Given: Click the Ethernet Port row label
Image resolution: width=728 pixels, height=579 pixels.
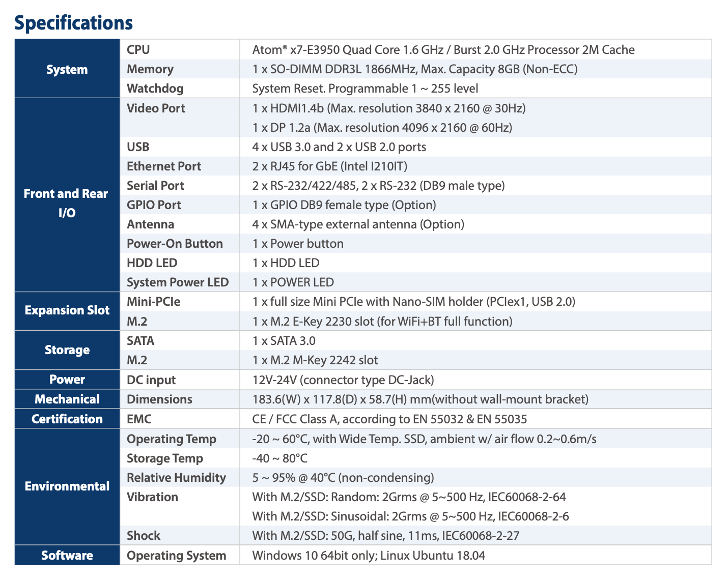Looking at the screenshot, I should pos(163,166).
